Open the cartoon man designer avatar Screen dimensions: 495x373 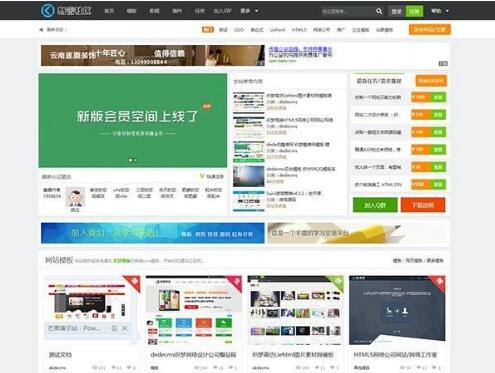(75, 197)
